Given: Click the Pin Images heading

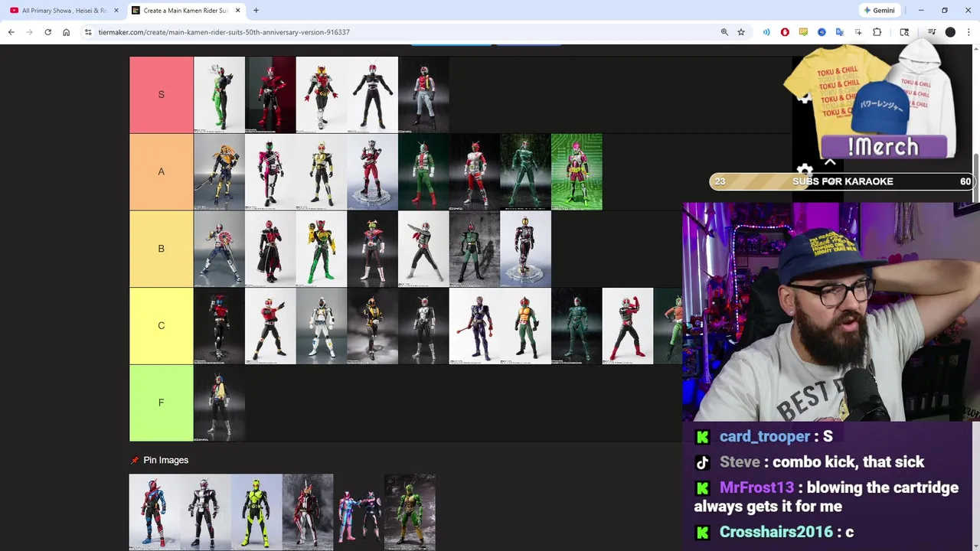Looking at the screenshot, I should click(165, 460).
